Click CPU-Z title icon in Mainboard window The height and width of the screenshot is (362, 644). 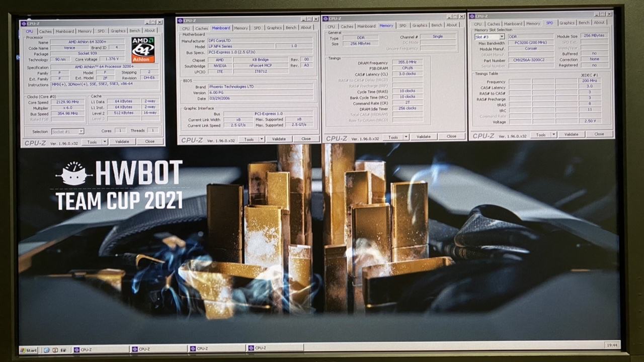pyautogui.click(x=180, y=21)
